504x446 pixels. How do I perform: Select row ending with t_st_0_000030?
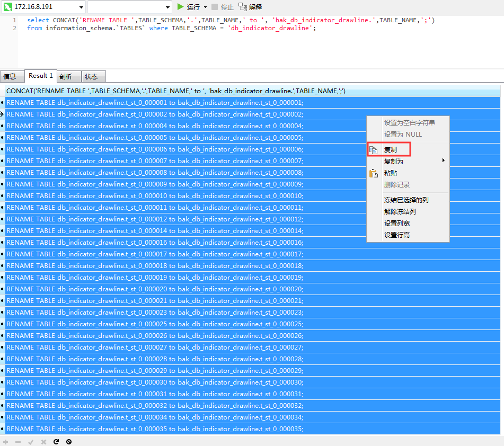(253, 382)
